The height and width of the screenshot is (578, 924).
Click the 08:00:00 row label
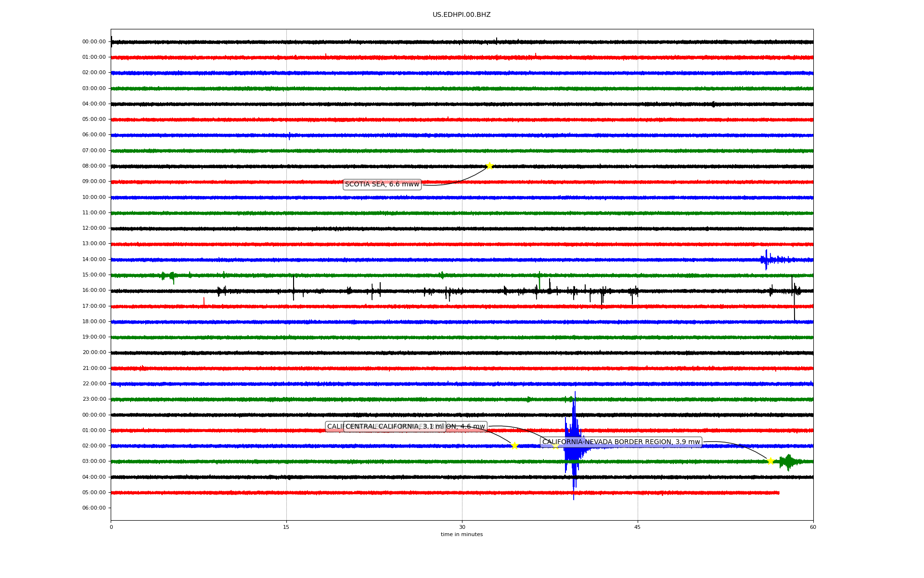click(94, 166)
